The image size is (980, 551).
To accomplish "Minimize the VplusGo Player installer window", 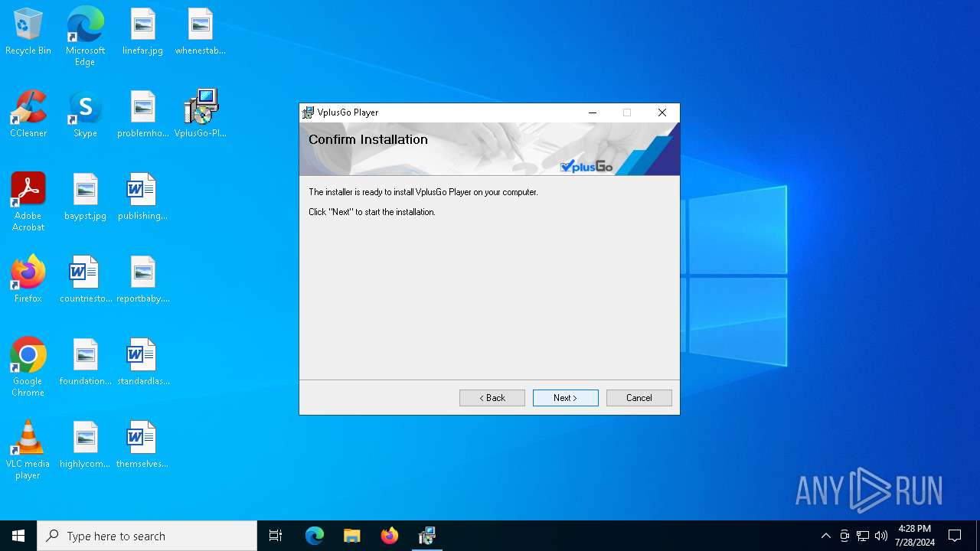I will point(592,112).
